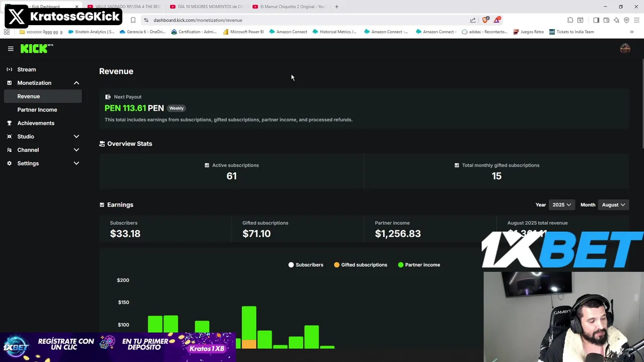Open the Brave VPN icon
644x362 pixels.
[626, 20]
